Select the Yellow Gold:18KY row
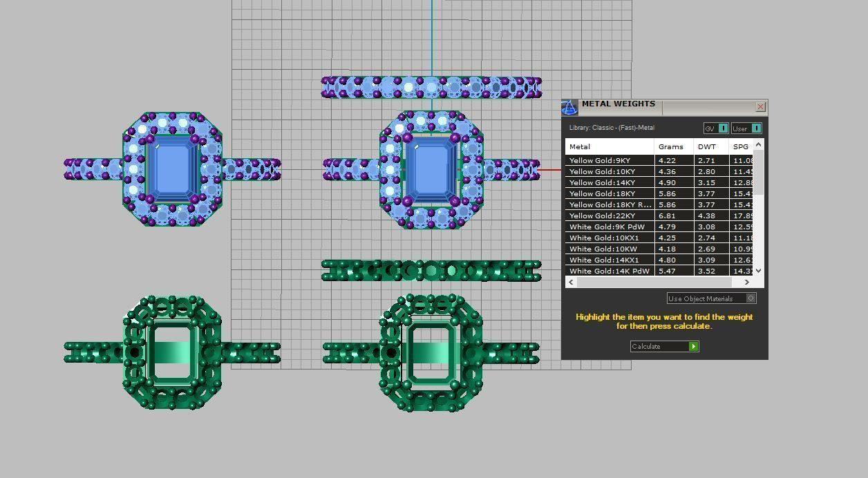Image resolution: width=868 pixels, height=478 pixels. coord(659,193)
